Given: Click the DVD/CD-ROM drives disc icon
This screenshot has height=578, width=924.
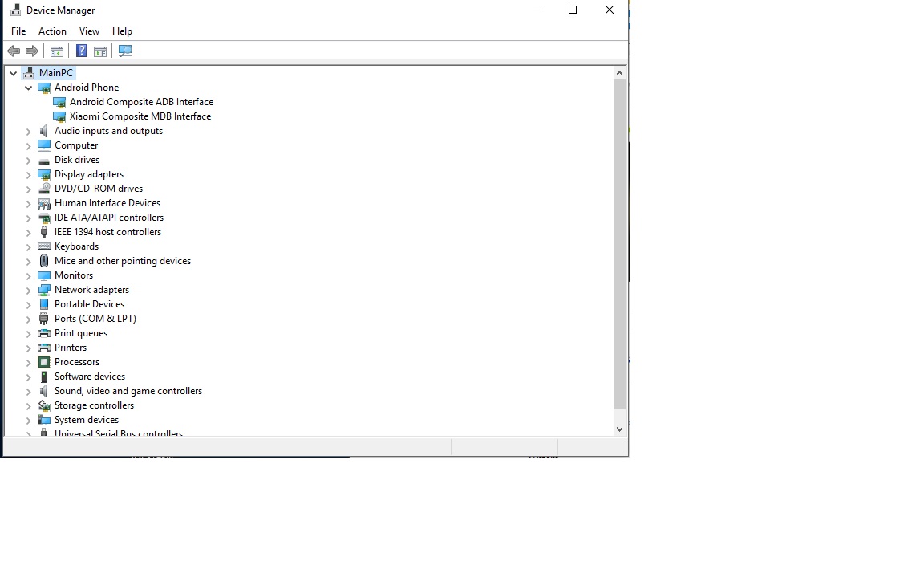Looking at the screenshot, I should pyautogui.click(x=44, y=189).
